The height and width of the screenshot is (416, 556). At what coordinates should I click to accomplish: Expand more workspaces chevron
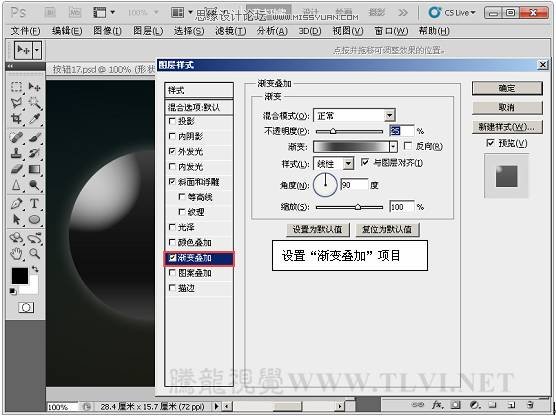[x=403, y=13]
